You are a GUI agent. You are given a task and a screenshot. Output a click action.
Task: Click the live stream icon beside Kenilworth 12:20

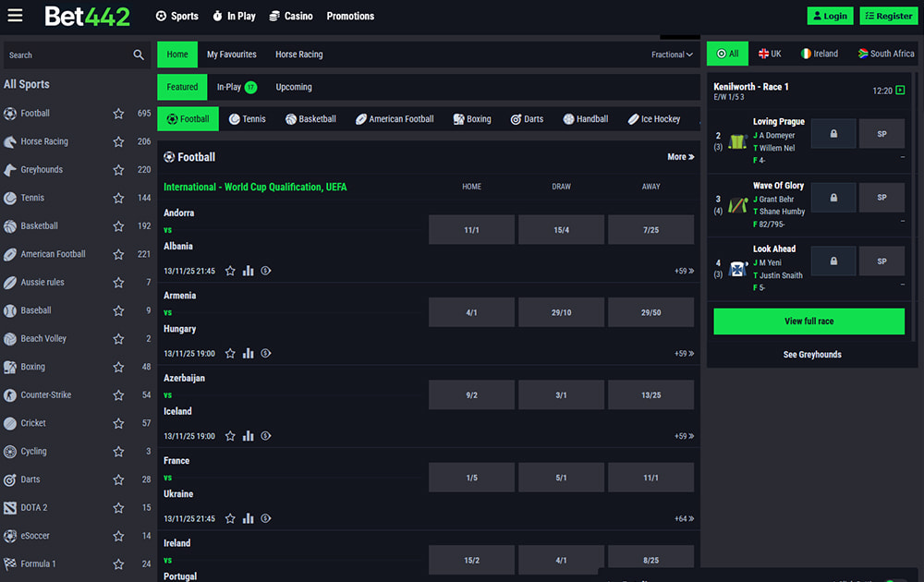pyautogui.click(x=901, y=91)
